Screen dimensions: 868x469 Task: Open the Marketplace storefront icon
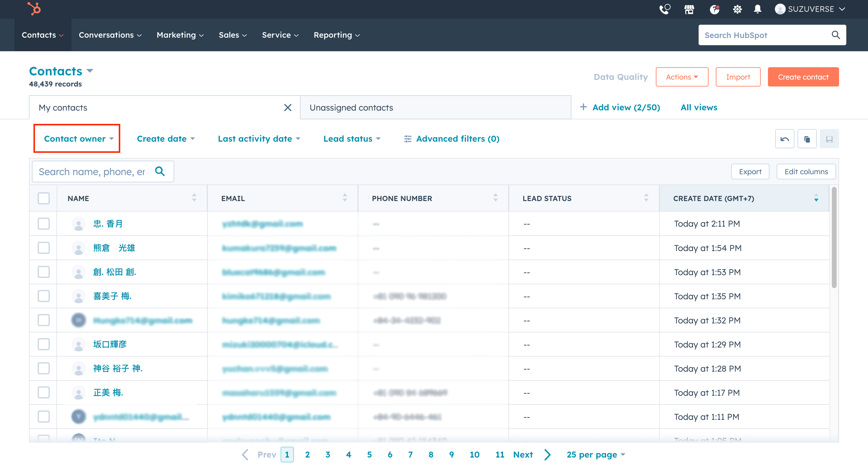click(x=689, y=9)
